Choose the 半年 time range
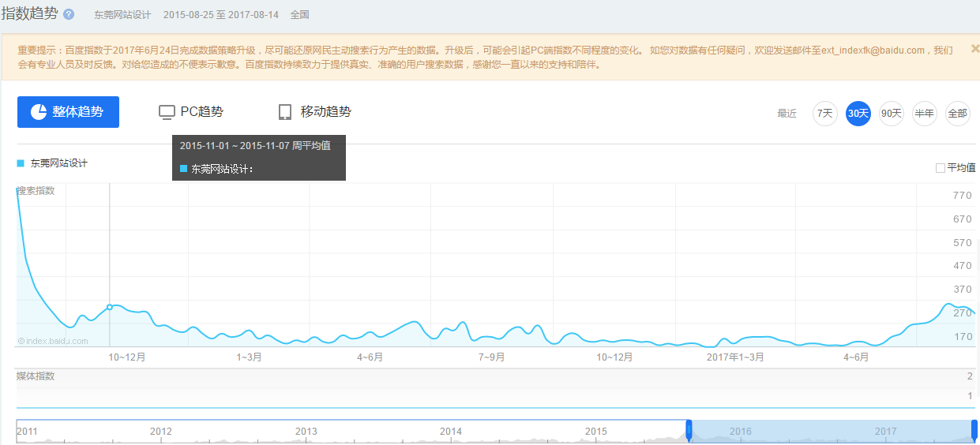Viewport: 980px width, 445px height. point(925,114)
